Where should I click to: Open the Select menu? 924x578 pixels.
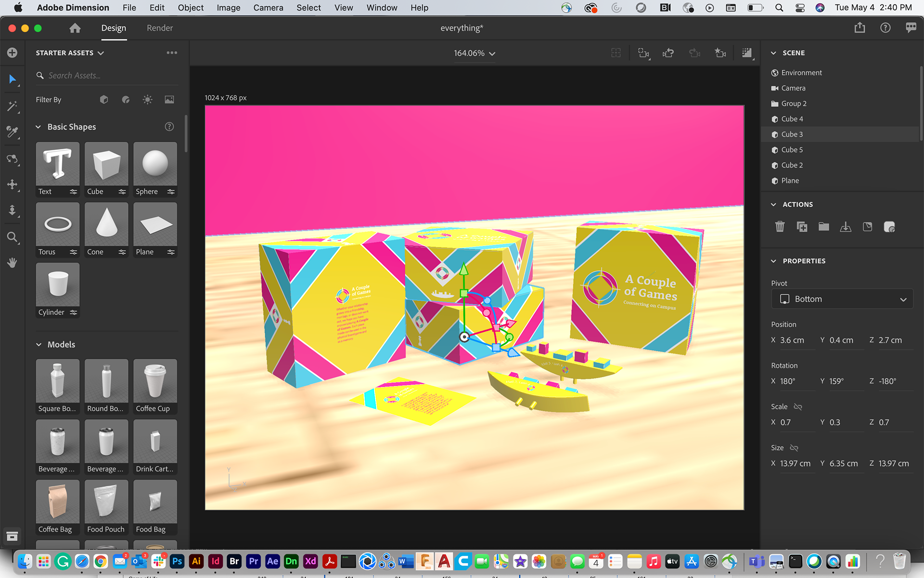[308, 8]
